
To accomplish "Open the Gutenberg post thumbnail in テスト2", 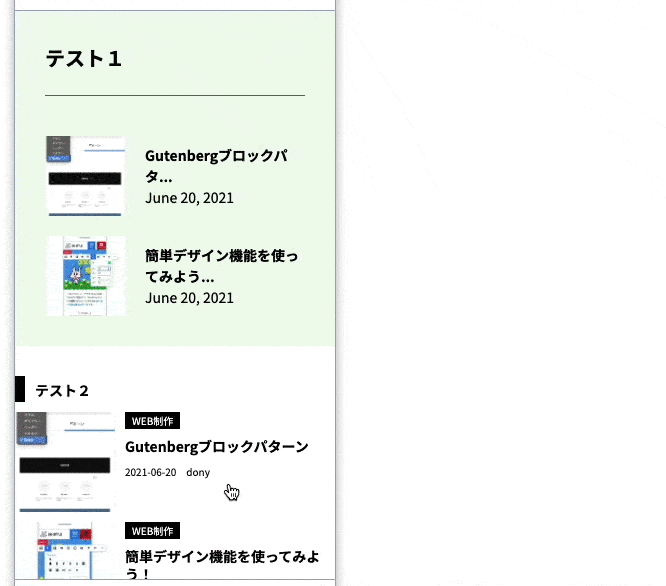I will click(66, 460).
